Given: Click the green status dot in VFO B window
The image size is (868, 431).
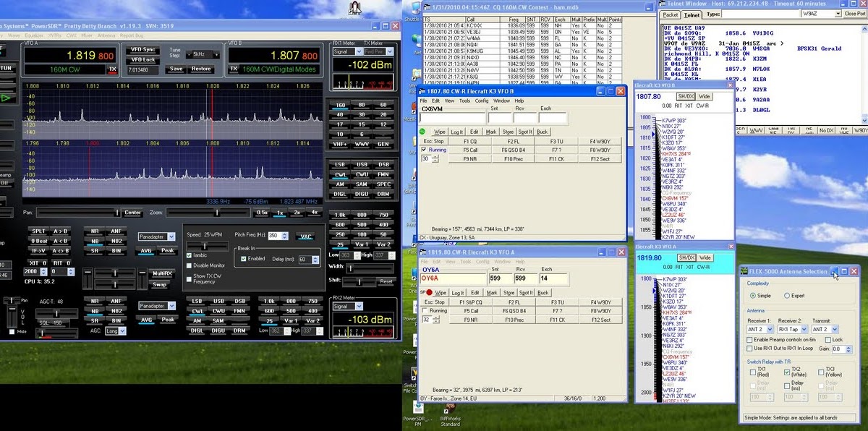Looking at the screenshot, I should 422,131.
